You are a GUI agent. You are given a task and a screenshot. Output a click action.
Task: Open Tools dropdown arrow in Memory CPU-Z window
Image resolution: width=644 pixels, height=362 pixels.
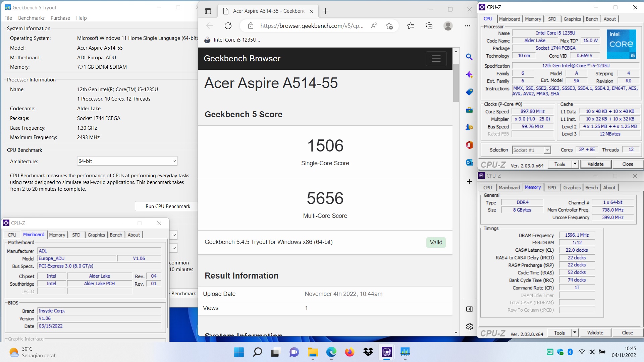575,333
